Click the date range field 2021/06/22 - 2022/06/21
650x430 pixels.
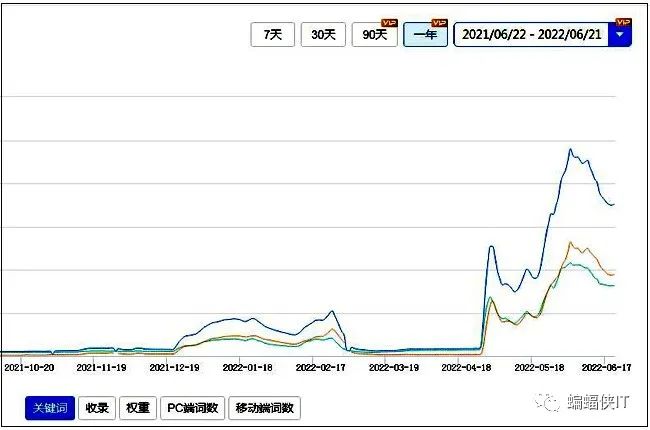530,35
